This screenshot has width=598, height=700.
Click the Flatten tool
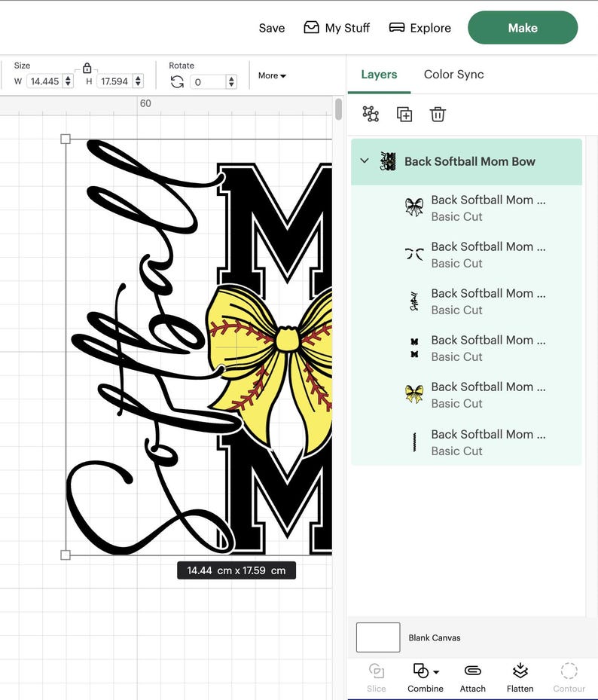[x=520, y=677]
